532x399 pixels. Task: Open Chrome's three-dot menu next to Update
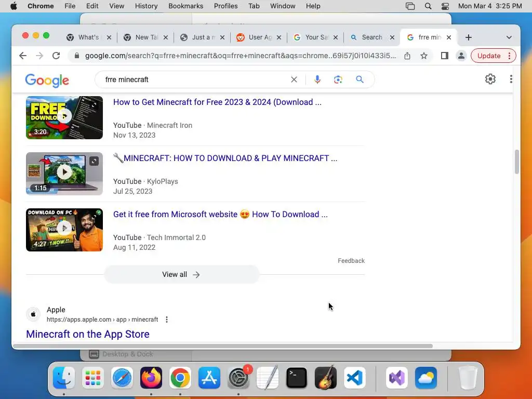[509, 56]
